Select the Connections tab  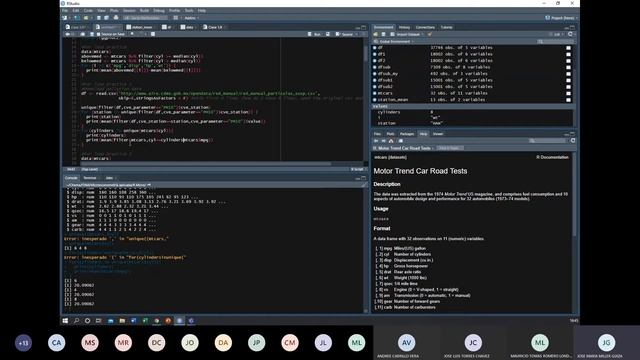[x=425, y=27]
